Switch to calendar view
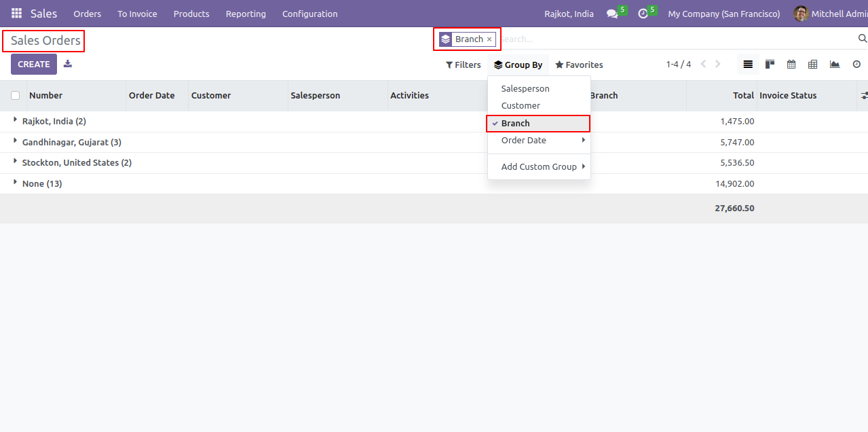The width and height of the screenshot is (868, 432). point(791,65)
